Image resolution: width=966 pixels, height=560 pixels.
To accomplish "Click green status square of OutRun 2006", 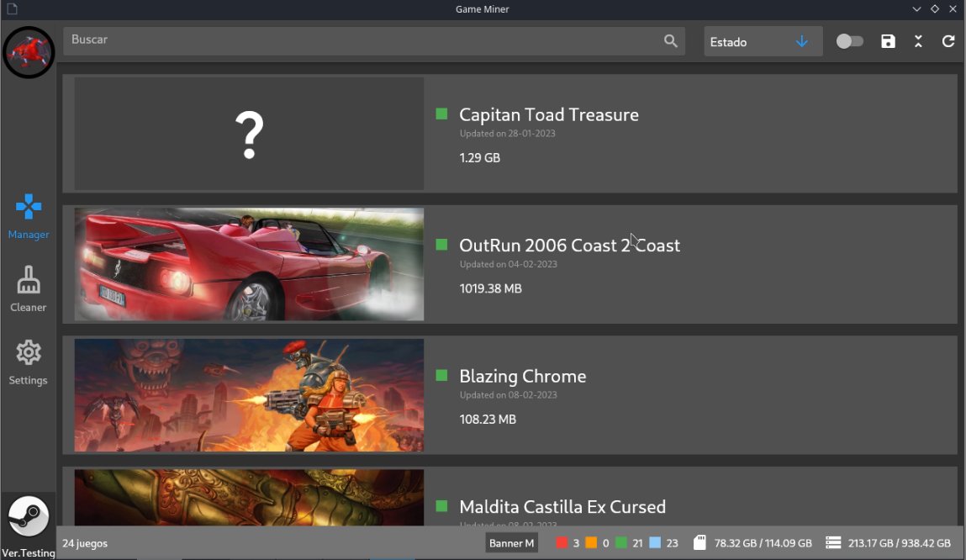I will point(441,245).
